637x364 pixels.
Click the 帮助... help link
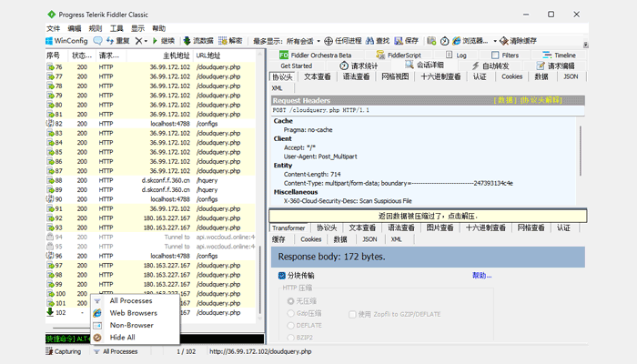[481, 276]
